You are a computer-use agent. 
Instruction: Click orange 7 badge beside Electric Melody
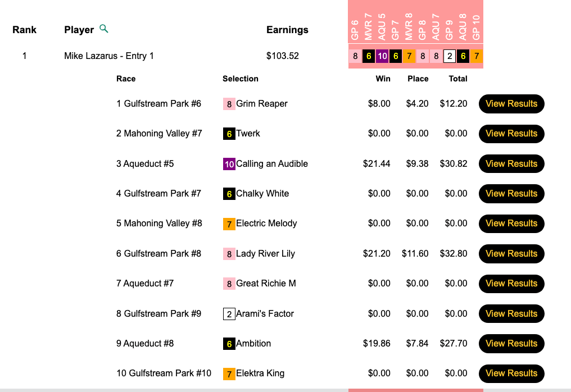click(229, 224)
